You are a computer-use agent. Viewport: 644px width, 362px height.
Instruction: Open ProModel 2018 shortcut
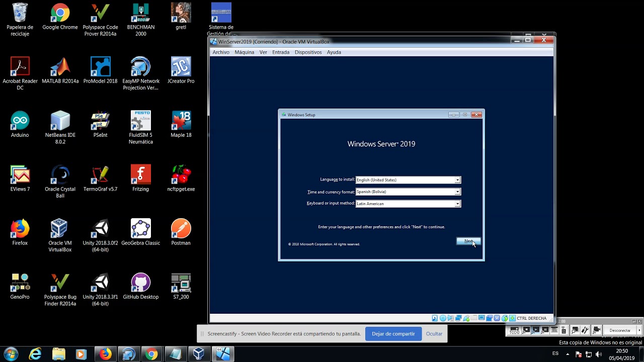[100, 70]
